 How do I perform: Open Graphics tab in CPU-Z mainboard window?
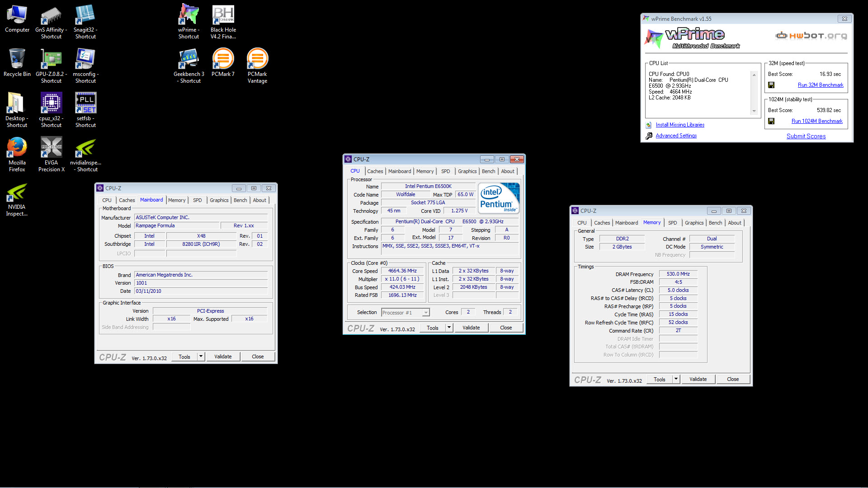coord(219,200)
